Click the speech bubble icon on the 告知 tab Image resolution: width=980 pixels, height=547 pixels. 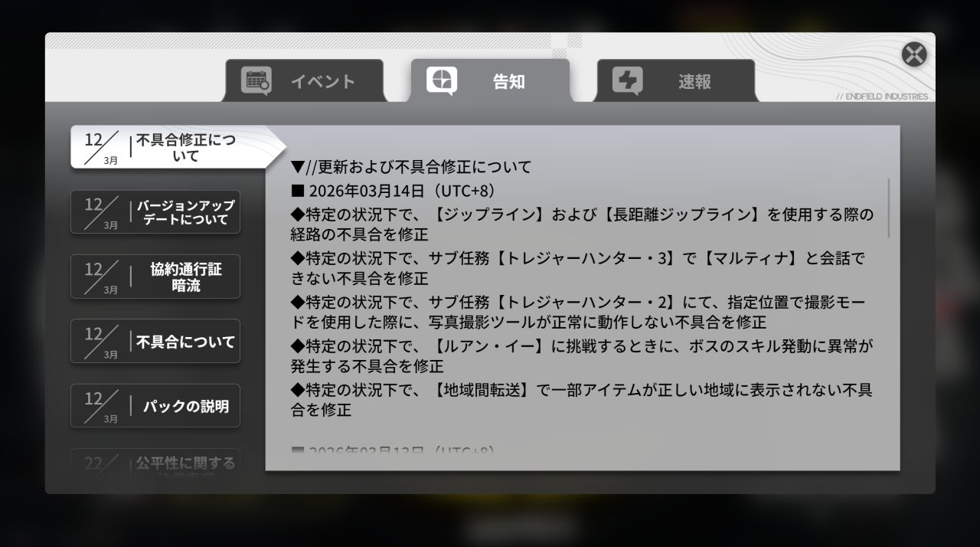442,81
